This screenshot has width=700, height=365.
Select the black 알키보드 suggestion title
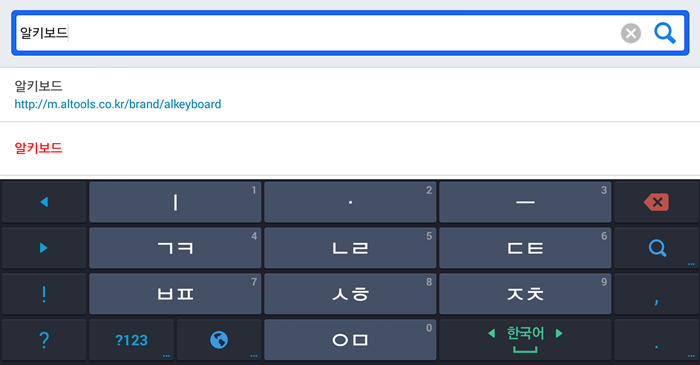[38, 86]
